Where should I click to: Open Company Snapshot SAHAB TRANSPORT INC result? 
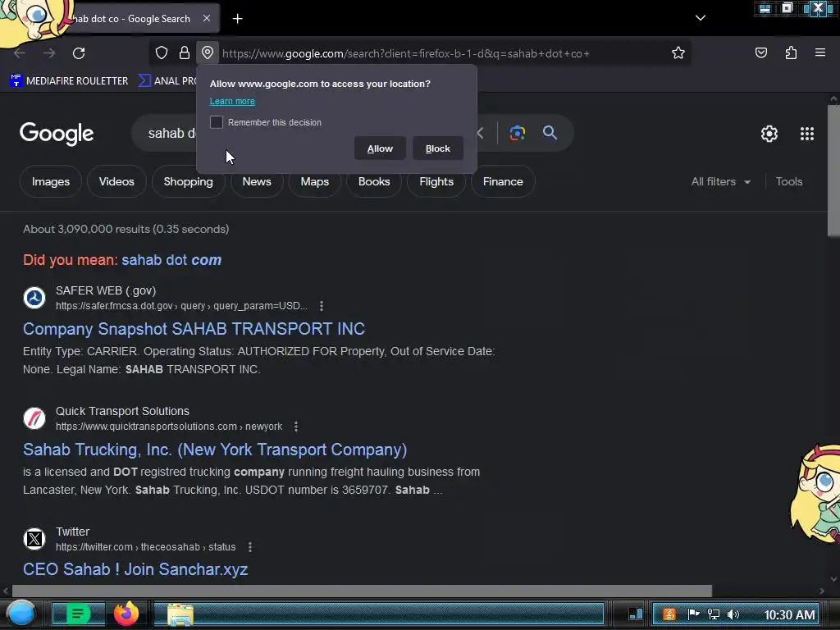[194, 328]
